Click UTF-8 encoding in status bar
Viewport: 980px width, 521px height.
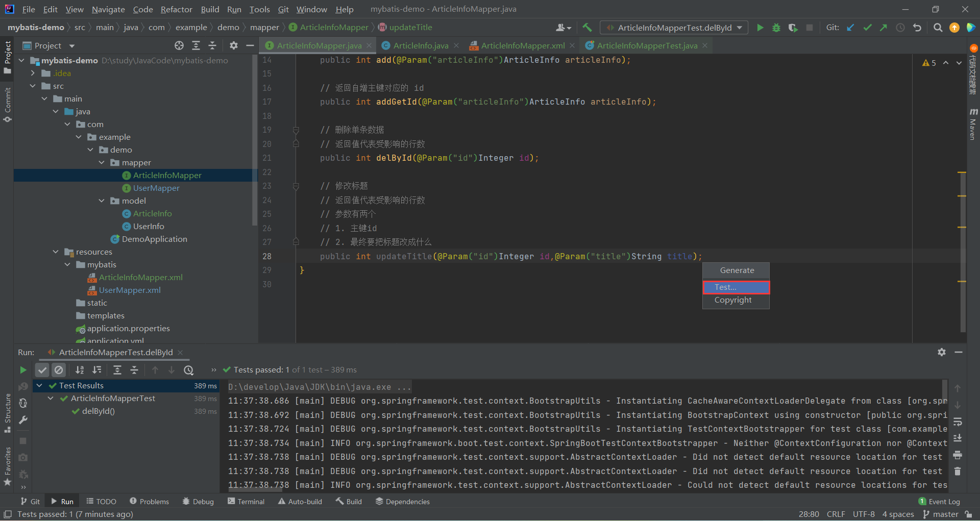point(864,514)
